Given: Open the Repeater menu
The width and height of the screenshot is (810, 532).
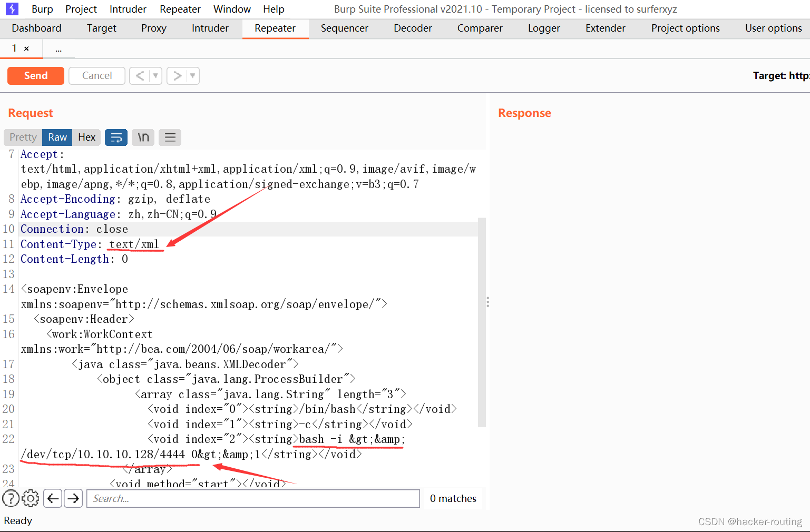Looking at the screenshot, I should coord(180,9).
